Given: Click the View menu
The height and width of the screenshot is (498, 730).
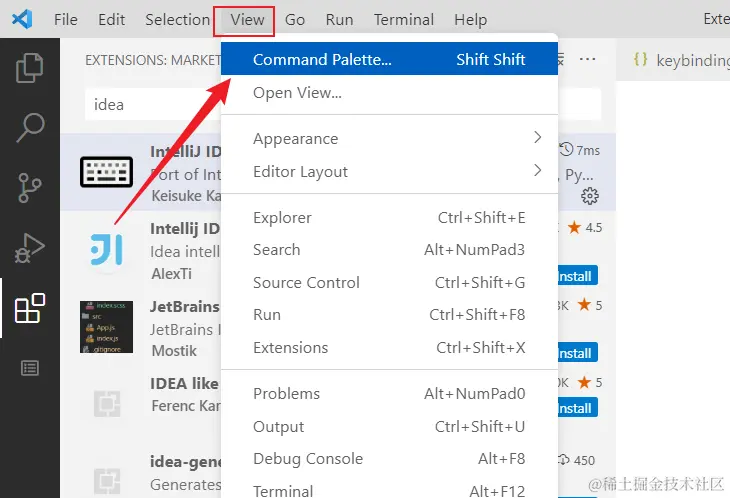Looking at the screenshot, I should point(247,20).
